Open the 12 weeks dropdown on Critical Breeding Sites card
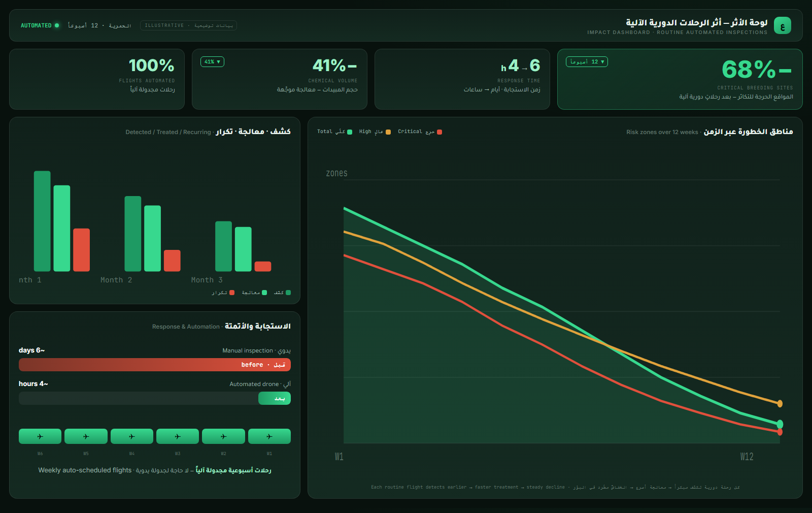The width and height of the screenshot is (812, 513). pyautogui.click(x=587, y=62)
